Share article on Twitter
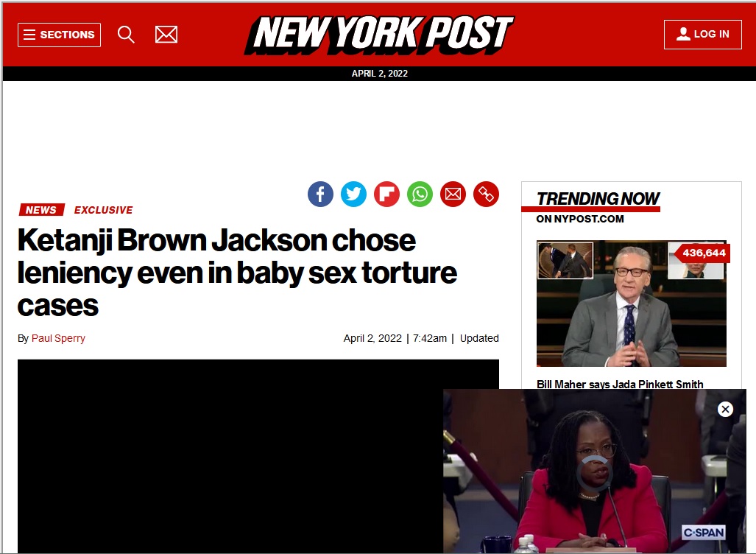 (353, 194)
